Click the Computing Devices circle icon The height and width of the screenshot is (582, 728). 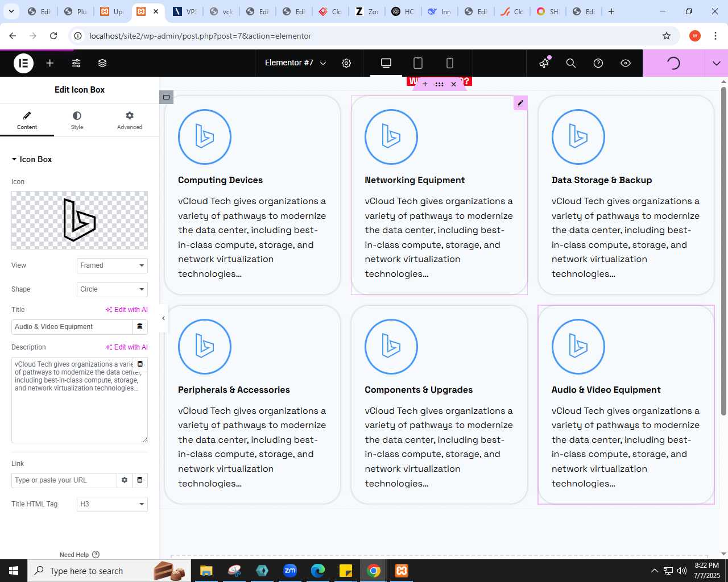(x=205, y=137)
